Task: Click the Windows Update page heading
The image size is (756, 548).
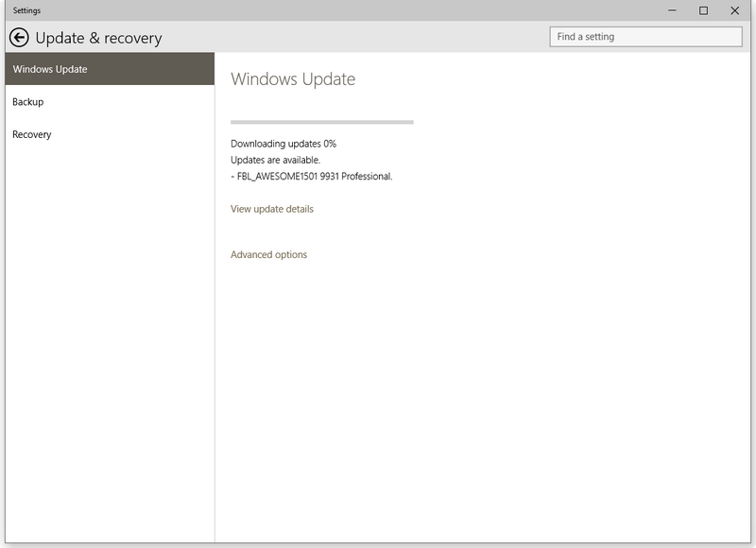Action: 293,79
